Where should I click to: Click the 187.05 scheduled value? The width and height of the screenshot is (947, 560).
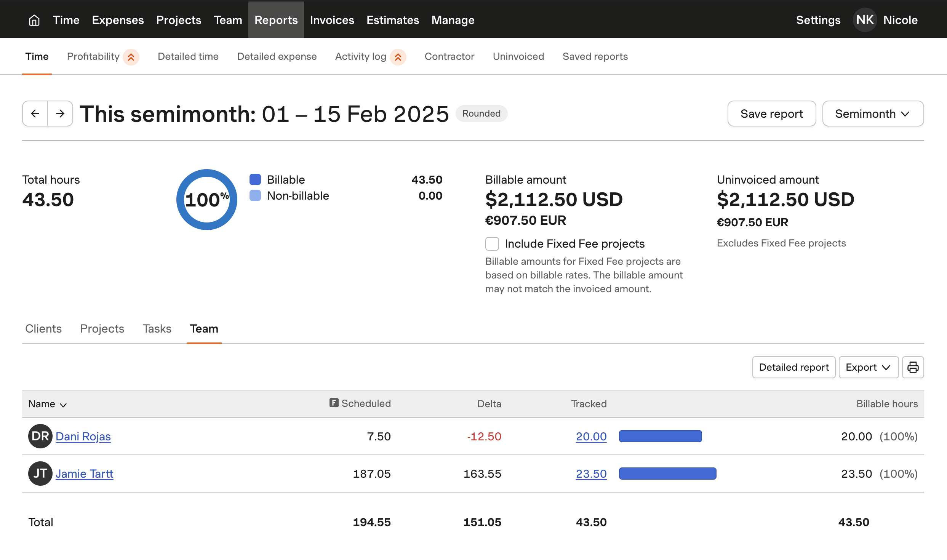point(372,474)
